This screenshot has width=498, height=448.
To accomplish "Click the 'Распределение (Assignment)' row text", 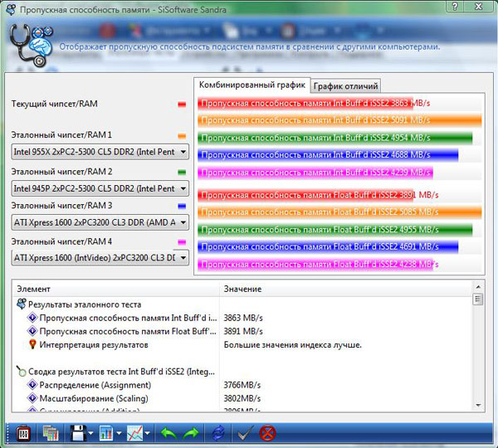I will pyautogui.click(x=95, y=385).
